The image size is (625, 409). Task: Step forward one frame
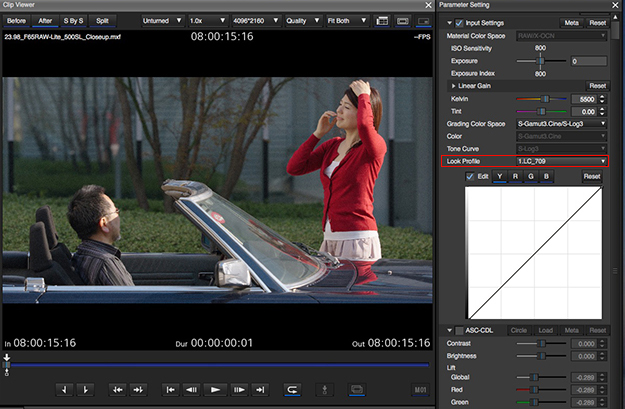(x=239, y=389)
